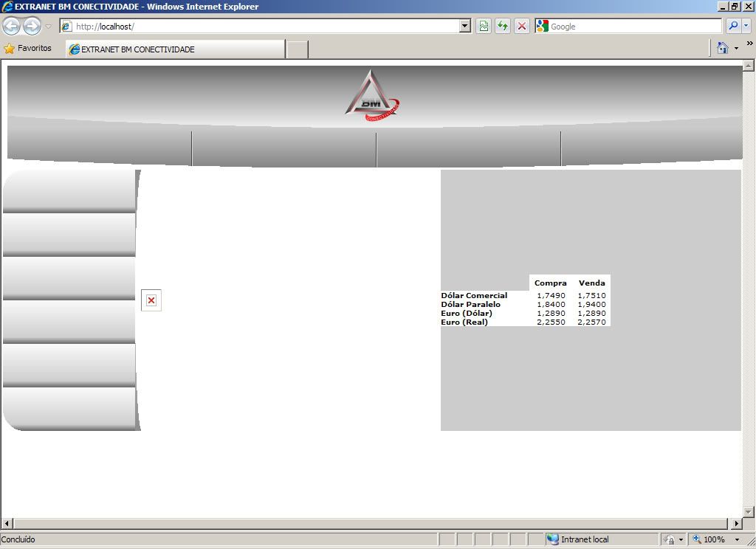The image size is (756, 549).
Task: Click the Compatibility View icon
Action: [484, 27]
